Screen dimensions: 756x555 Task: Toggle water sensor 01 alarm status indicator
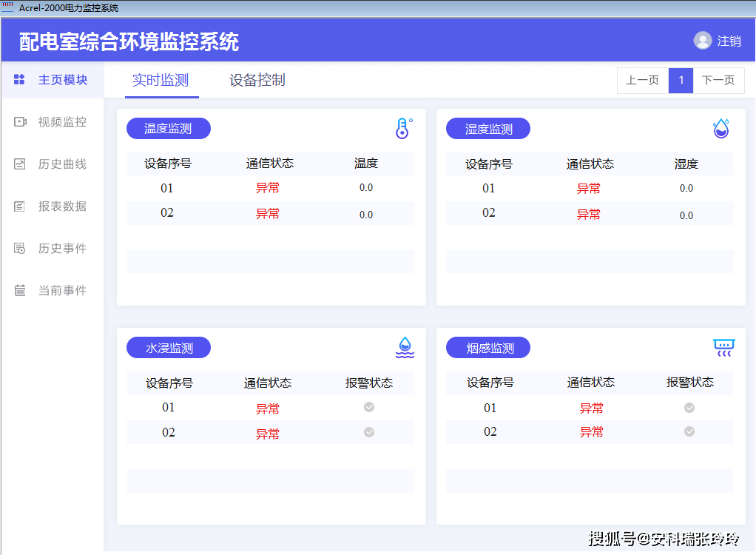[x=369, y=407]
